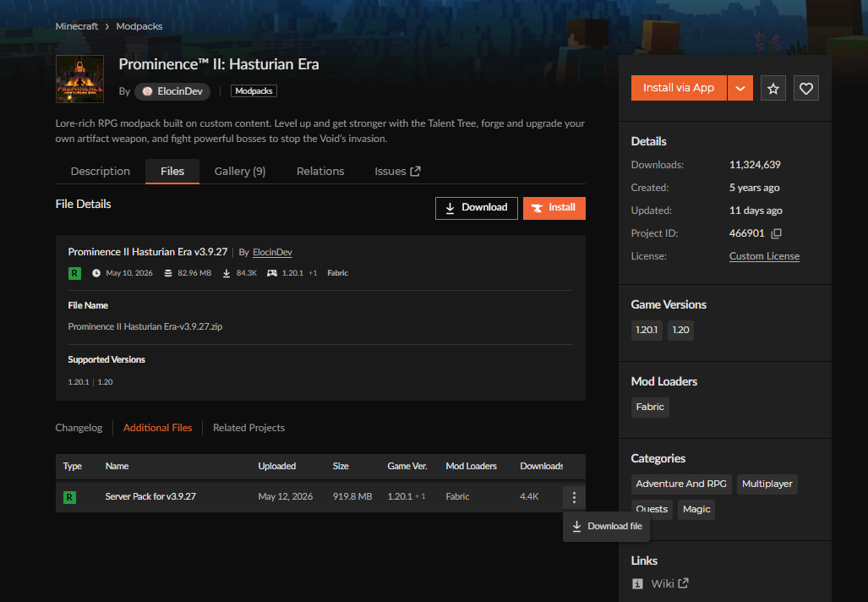
Task: Click the green R release badge in file details
Action: [x=74, y=273]
